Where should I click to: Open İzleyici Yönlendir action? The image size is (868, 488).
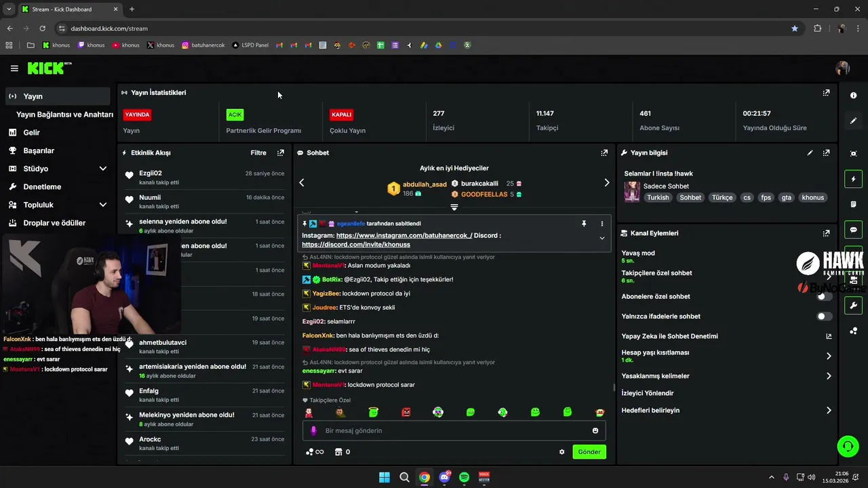coord(647,393)
